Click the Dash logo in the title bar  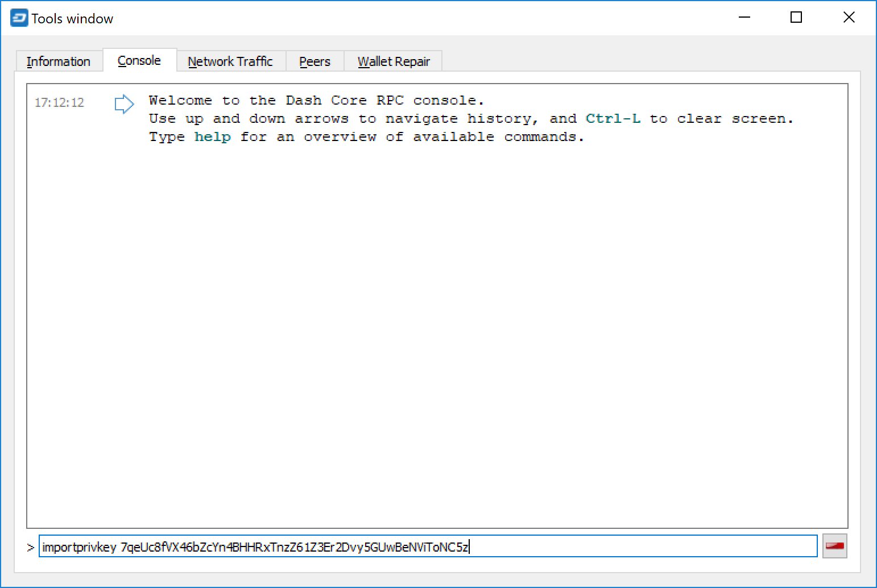19,18
